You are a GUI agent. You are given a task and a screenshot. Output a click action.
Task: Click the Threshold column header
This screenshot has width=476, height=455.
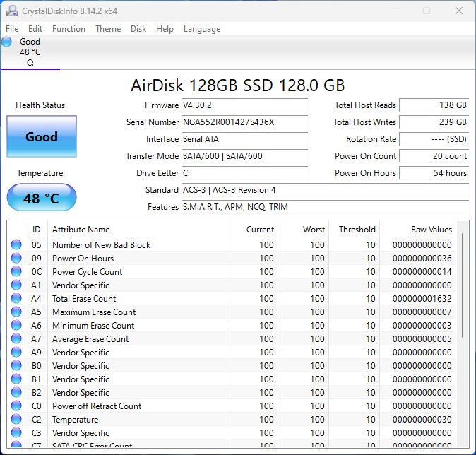[354, 230]
